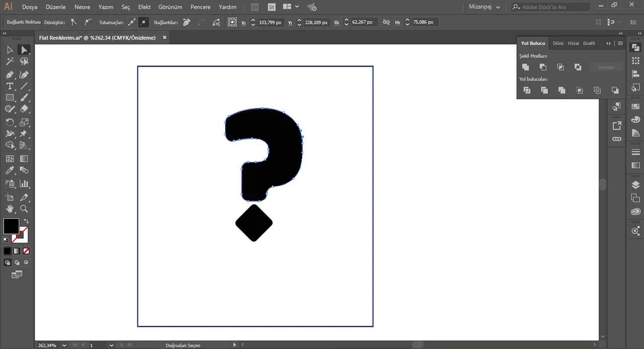Select the Rotate tool

tap(10, 122)
